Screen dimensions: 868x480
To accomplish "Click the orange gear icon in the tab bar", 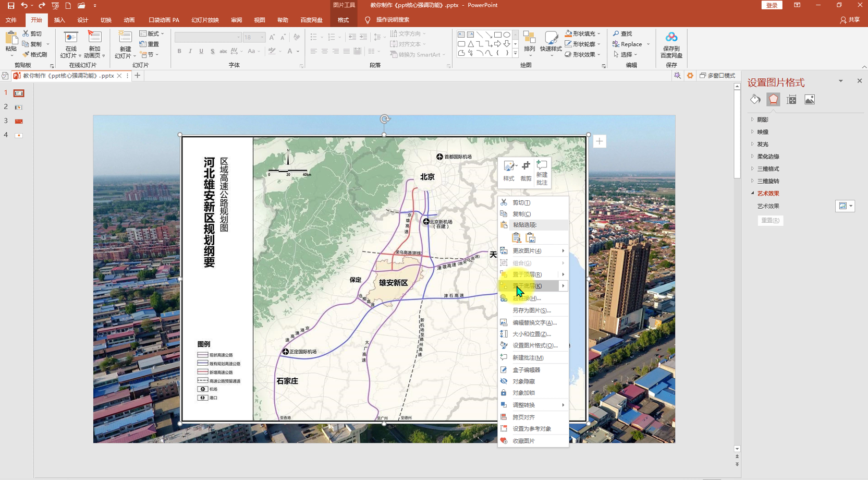I will (x=690, y=76).
